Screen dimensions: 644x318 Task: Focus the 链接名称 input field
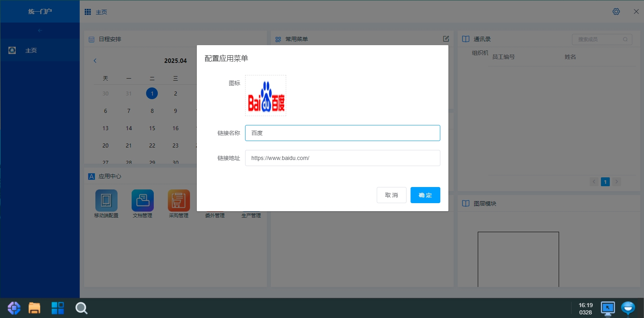[343, 133]
